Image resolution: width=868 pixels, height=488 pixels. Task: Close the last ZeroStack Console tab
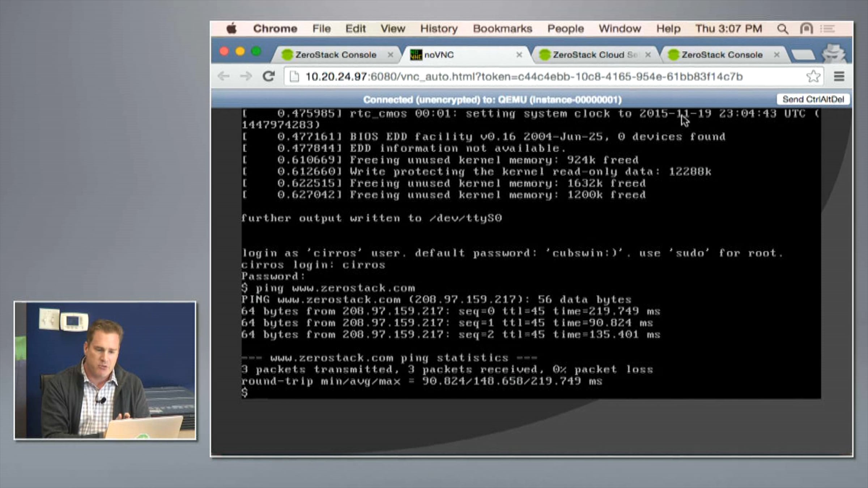776,55
